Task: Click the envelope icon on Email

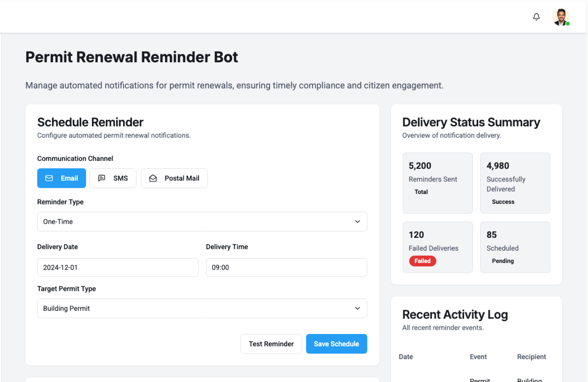Action: point(49,178)
